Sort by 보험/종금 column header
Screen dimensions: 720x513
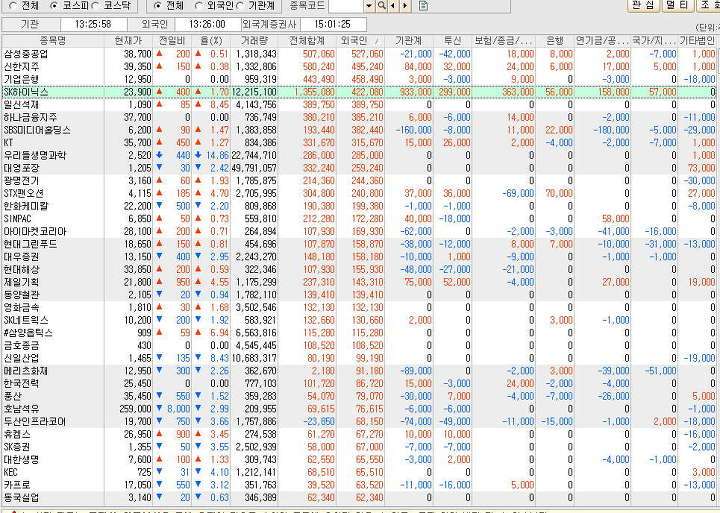point(504,40)
